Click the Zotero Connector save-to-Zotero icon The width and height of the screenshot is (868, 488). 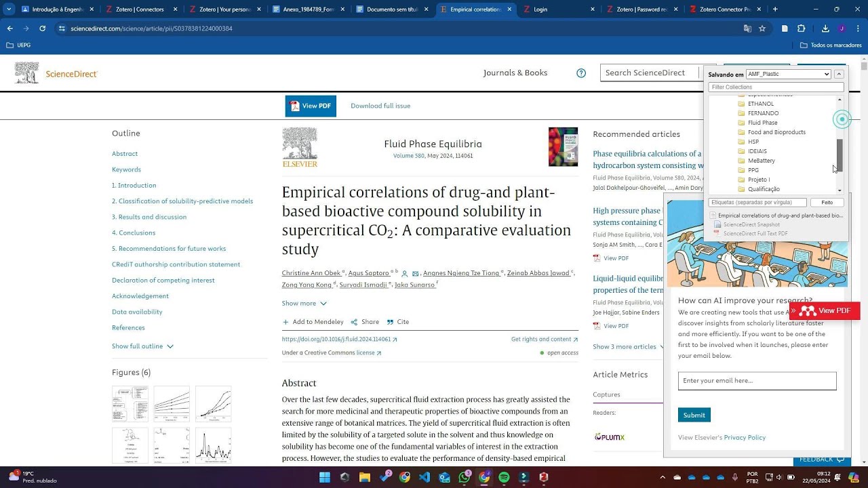coord(785,28)
